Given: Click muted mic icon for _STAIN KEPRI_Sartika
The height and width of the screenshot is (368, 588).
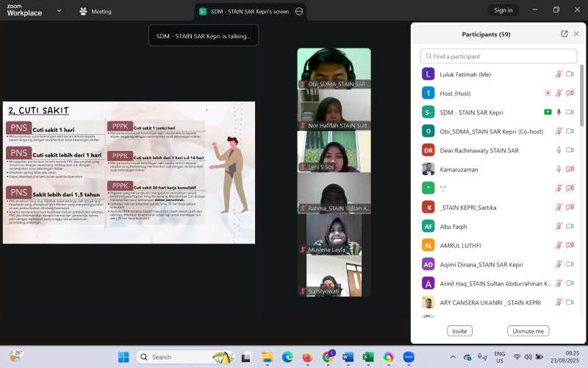Looking at the screenshot, I should click(559, 207).
